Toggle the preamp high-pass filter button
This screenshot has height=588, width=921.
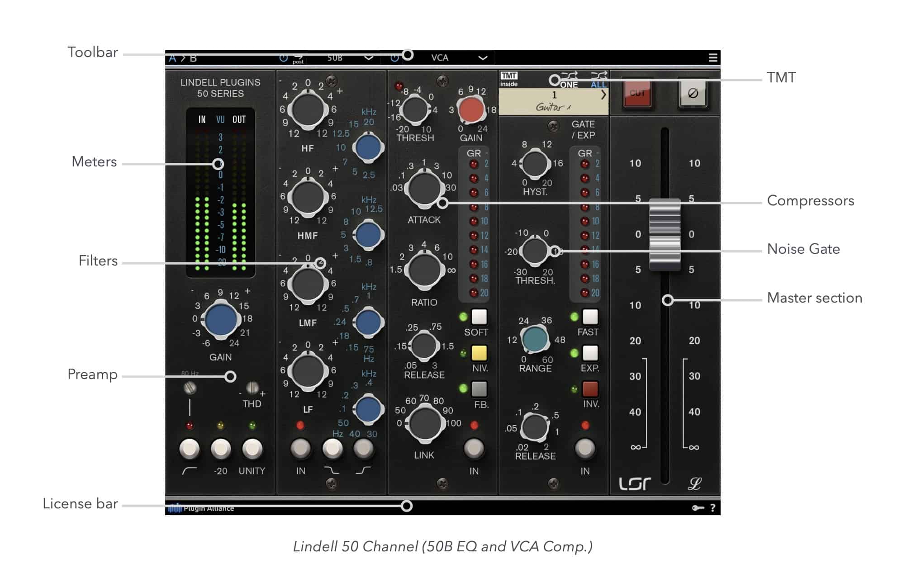tap(190, 449)
